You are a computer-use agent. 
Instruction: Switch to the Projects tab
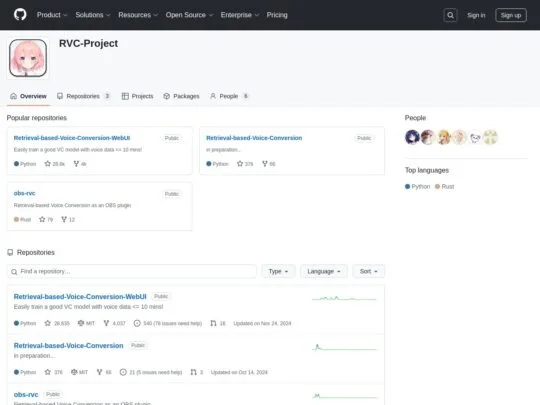(137, 96)
